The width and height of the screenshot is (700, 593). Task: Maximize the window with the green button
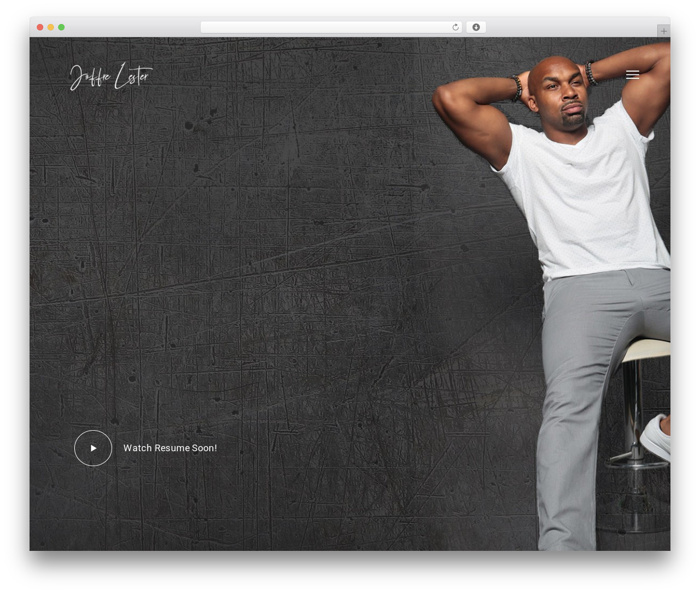[x=61, y=27]
